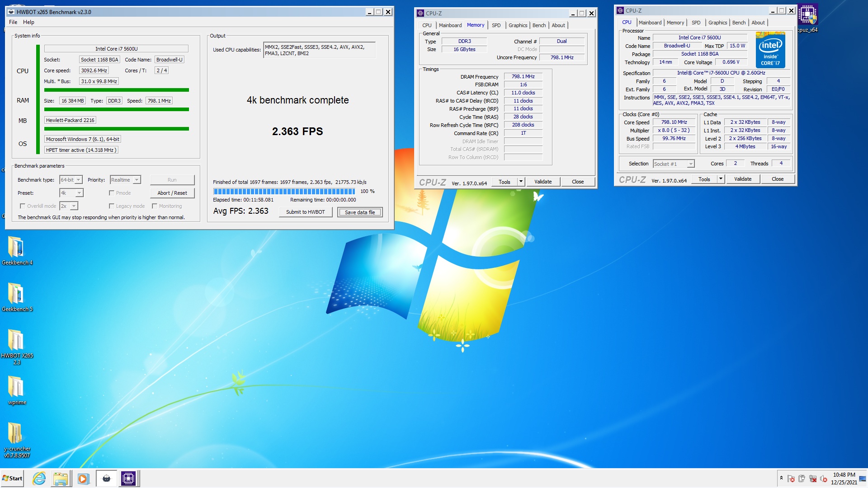Switch to CPU tab in Memory CPU-Z window
Image resolution: width=868 pixels, height=488 pixels.
427,25
